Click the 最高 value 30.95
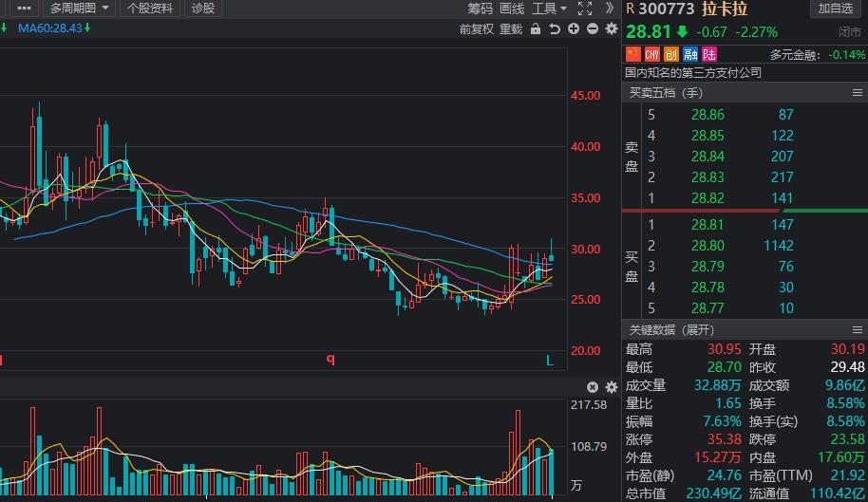 tap(724, 349)
